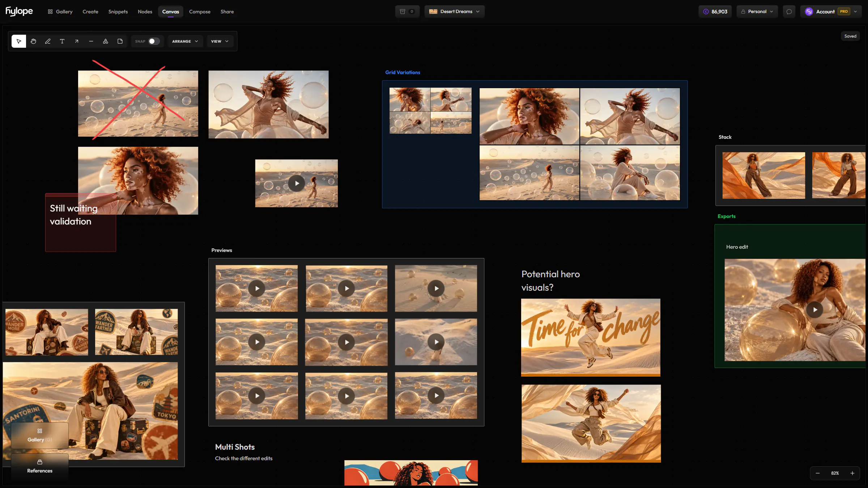Select the Multi Shots heading text
This screenshot has height=488, width=868.
(x=235, y=447)
